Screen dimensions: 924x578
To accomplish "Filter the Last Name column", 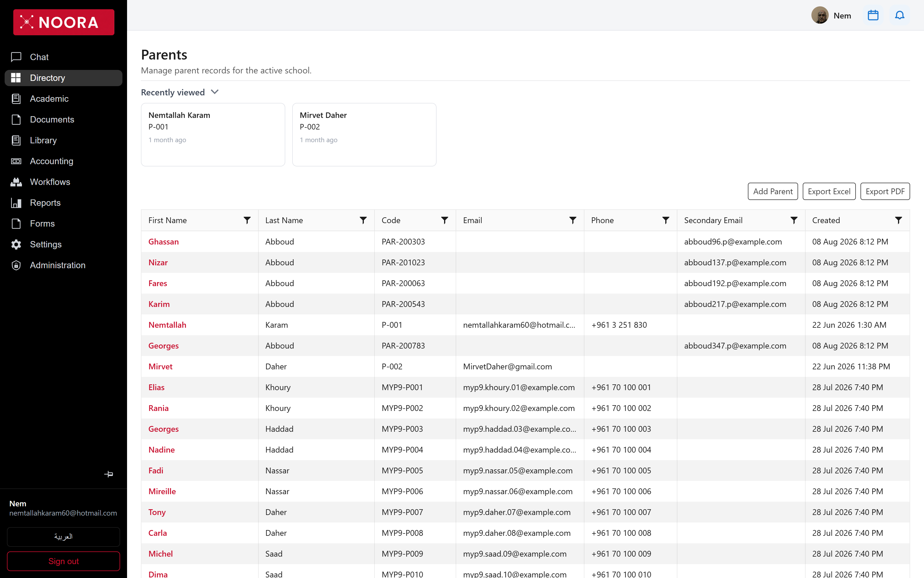I will (363, 220).
